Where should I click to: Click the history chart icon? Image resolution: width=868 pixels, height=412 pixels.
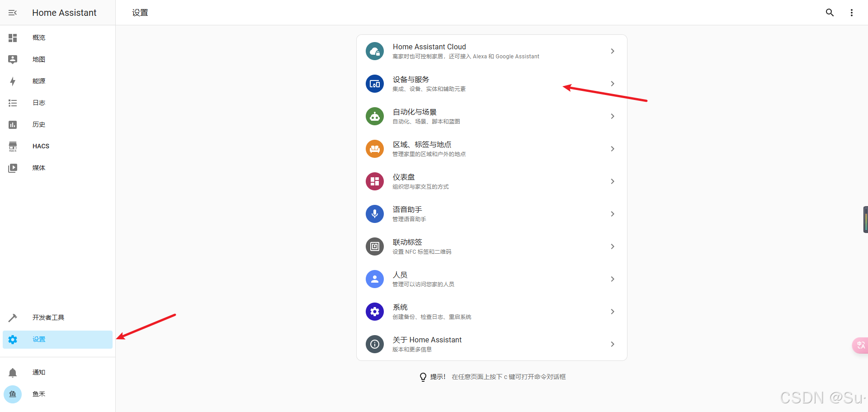[13, 124]
